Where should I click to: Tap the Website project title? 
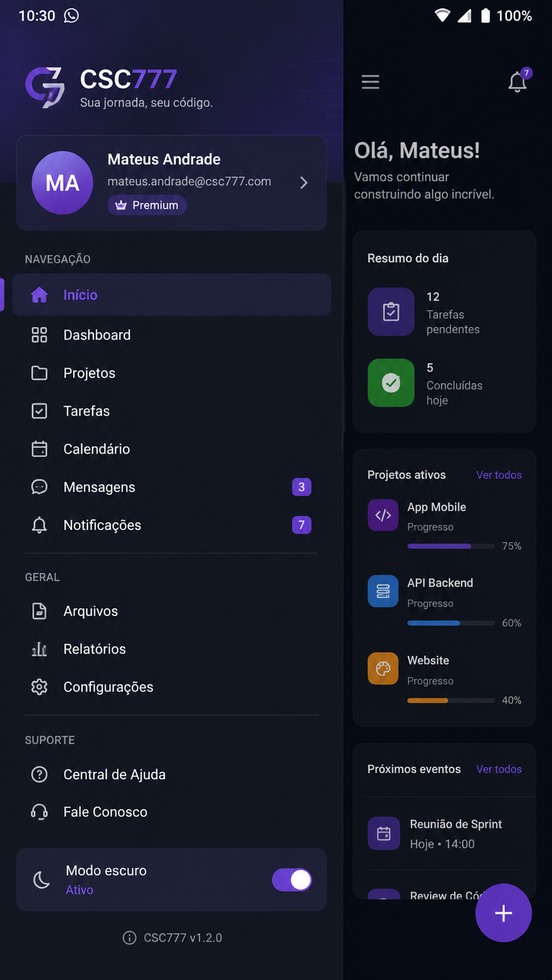click(428, 660)
